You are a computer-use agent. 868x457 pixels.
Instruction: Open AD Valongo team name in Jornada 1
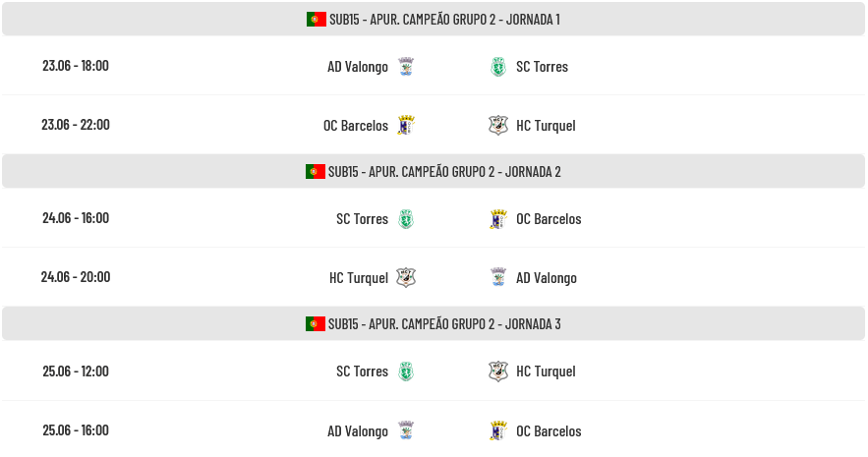point(358,67)
